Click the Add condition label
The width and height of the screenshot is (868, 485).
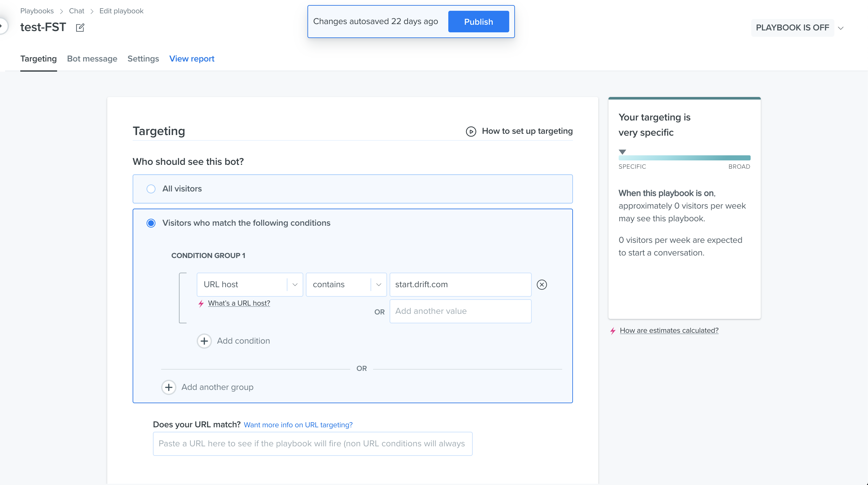[243, 341]
